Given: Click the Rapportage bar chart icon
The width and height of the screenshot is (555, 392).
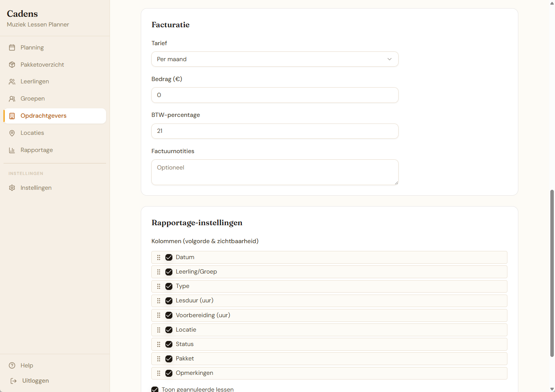Looking at the screenshot, I should (12, 150).
